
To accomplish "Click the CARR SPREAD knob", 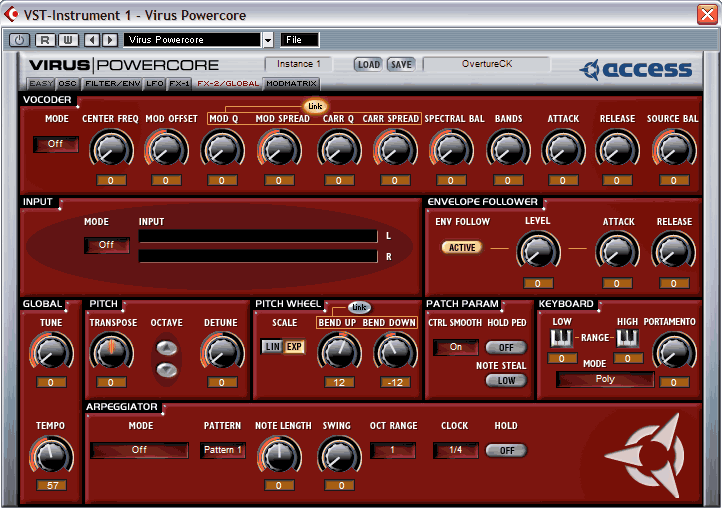I will coord(395,150).
